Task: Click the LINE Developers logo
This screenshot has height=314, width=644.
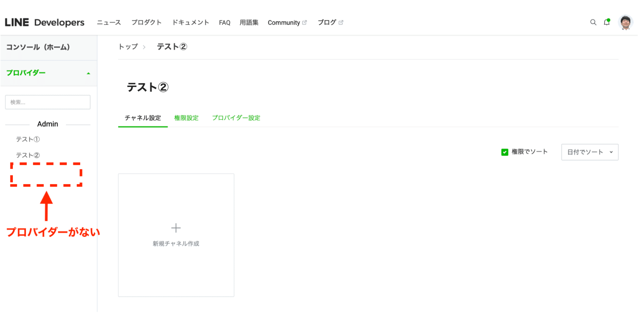Action: click(44, 22)
